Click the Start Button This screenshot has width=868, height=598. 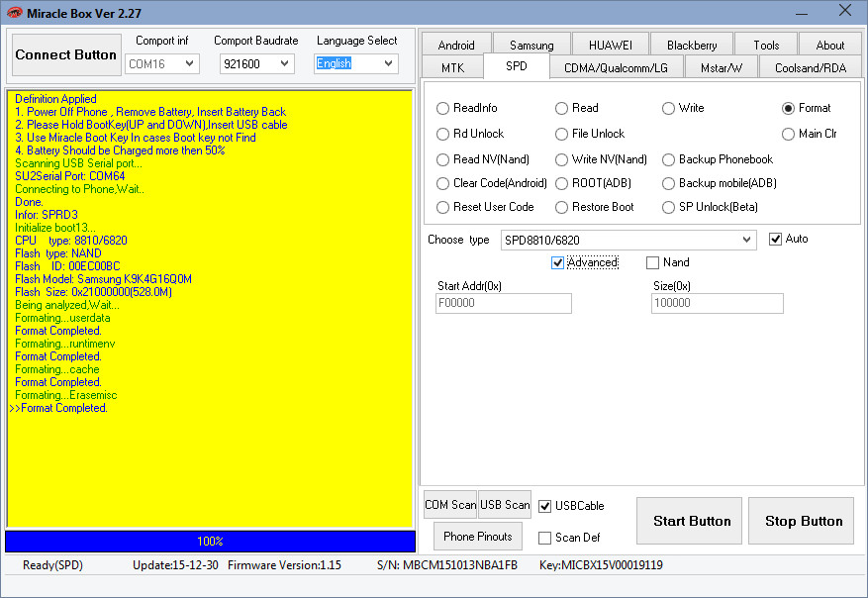689,521
